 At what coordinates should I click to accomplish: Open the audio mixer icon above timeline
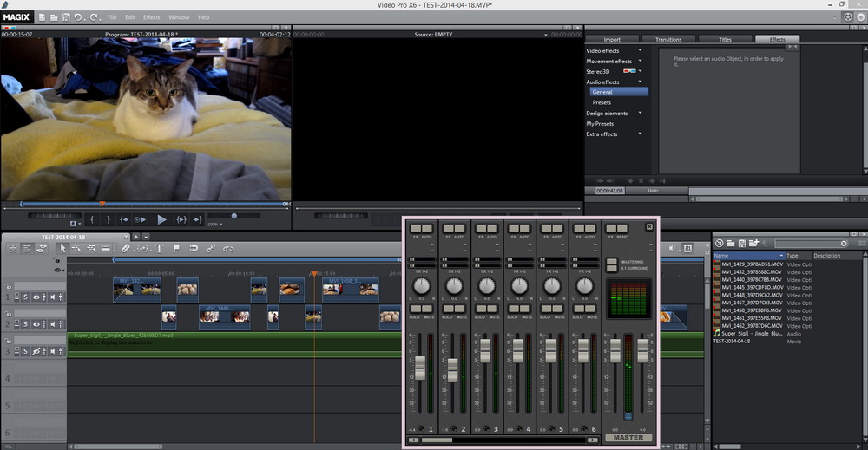click(687, 248)
